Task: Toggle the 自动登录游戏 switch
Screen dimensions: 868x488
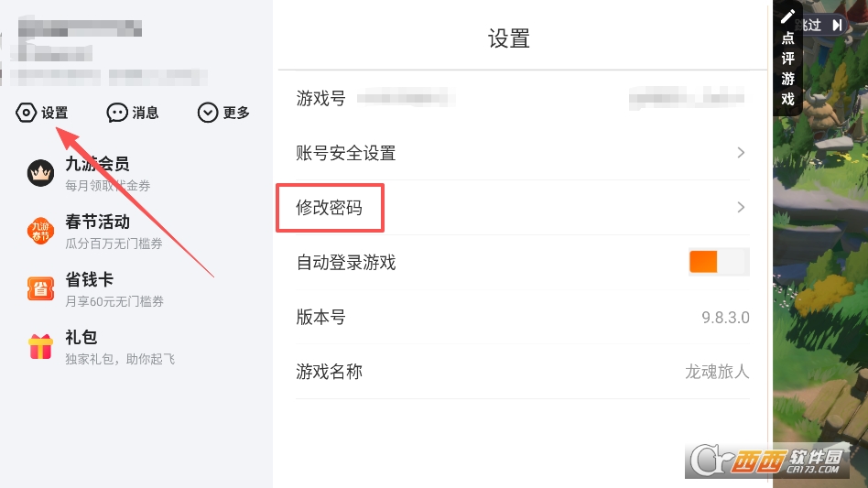Action: point(719,262)
